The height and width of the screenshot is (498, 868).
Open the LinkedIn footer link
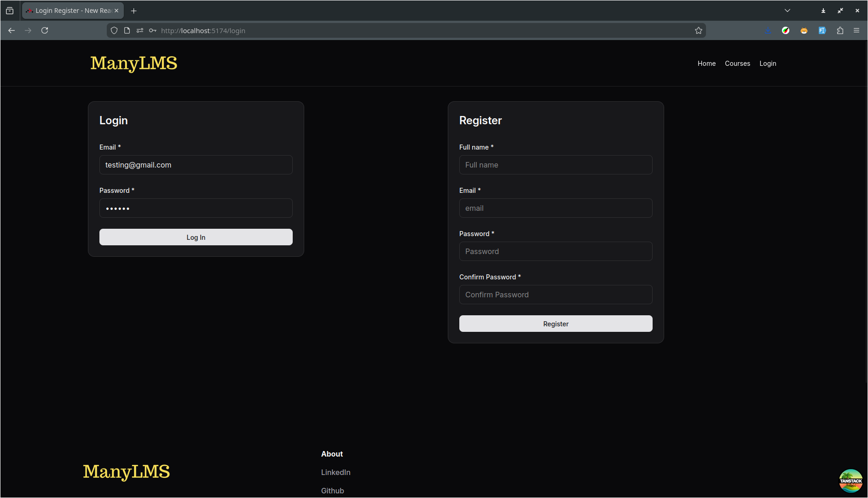[336, 472]
